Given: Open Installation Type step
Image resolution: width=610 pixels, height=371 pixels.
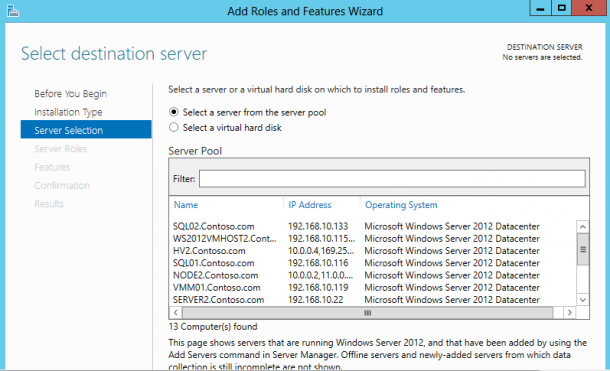Looking at the screenshot, I should tap(68, 112).
